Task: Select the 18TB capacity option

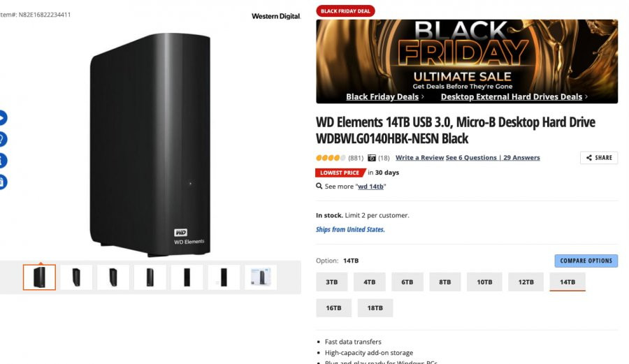Action: (x=375, y=308)
